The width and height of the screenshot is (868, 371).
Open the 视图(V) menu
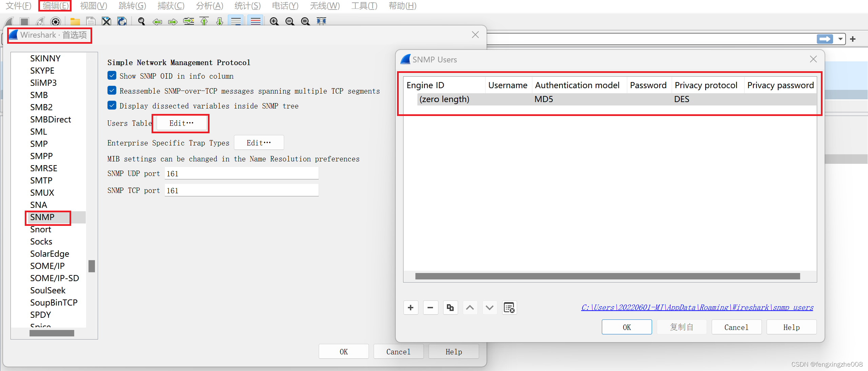pos(94,6)
